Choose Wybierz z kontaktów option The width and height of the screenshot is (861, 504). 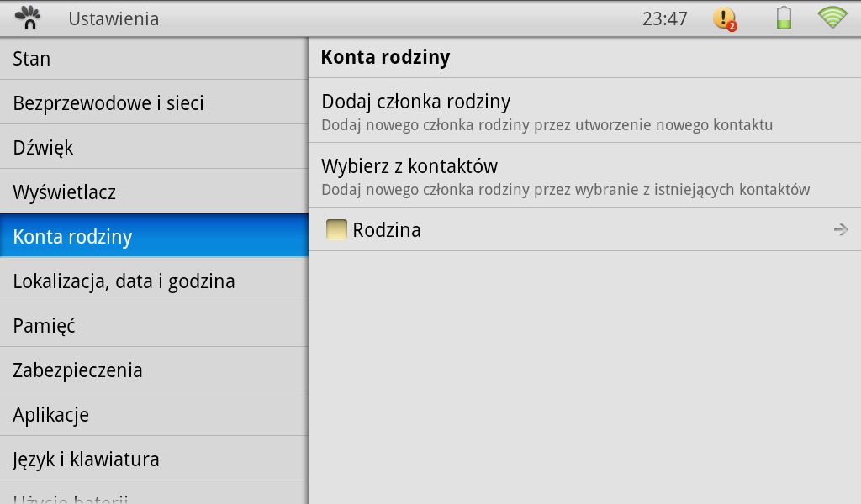pos(584,176)
